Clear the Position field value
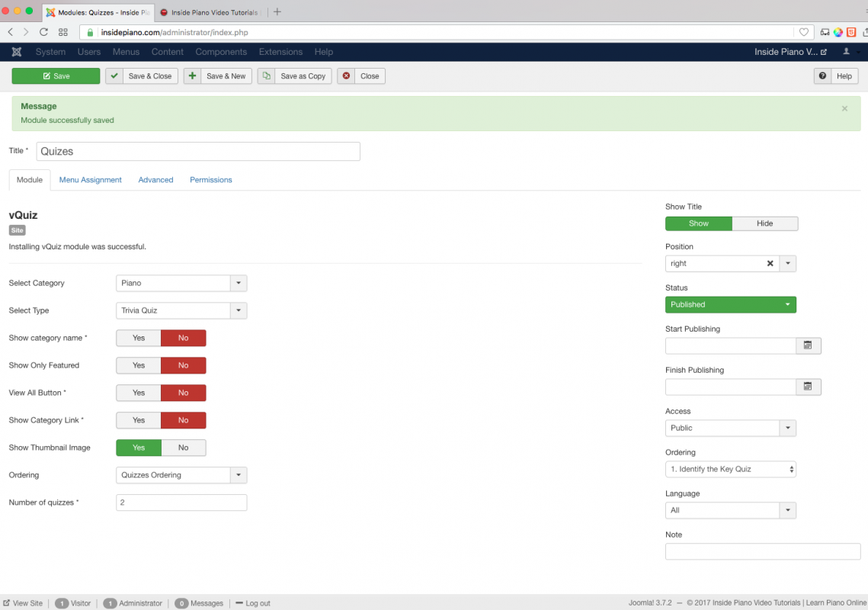The width and height of the screenshot is (868, 610). [770, 263]
